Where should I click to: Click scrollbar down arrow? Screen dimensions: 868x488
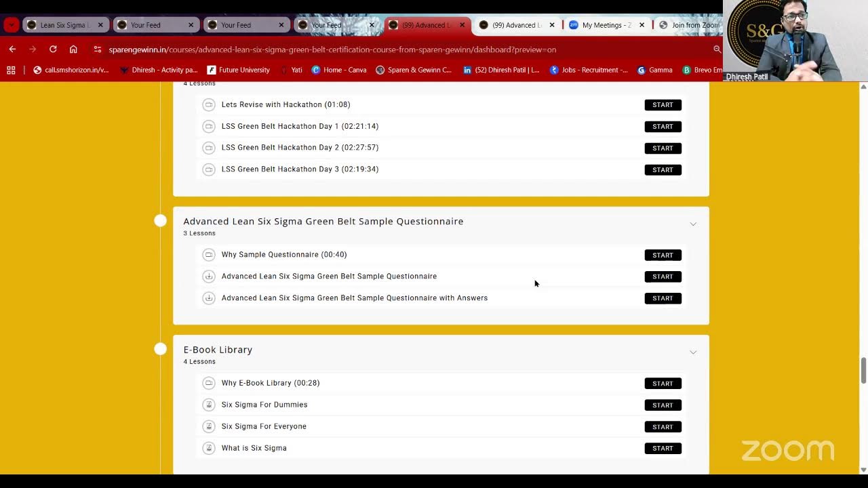863,469
